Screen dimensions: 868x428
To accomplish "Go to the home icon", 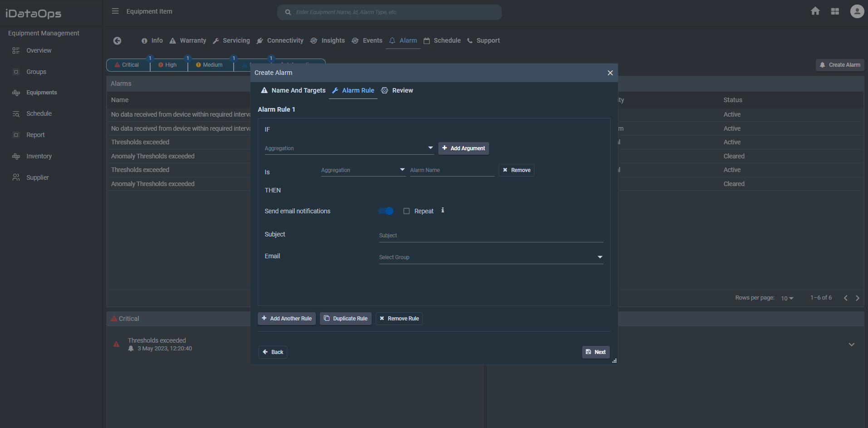I will [815, 11].
